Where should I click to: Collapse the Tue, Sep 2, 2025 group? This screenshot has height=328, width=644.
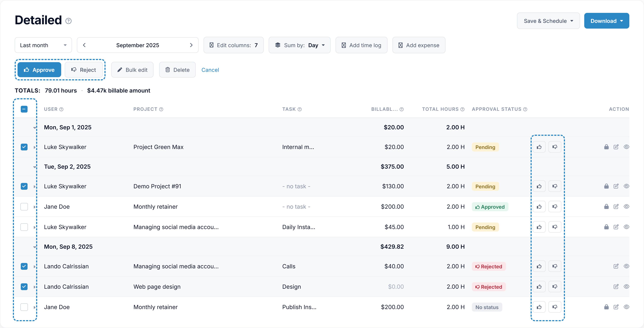coord(35,167)
